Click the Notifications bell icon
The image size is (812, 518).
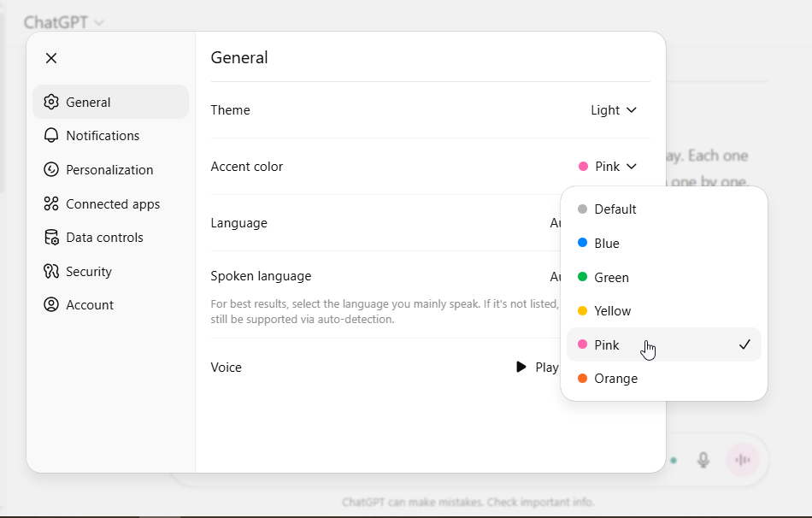pos(51,136)
